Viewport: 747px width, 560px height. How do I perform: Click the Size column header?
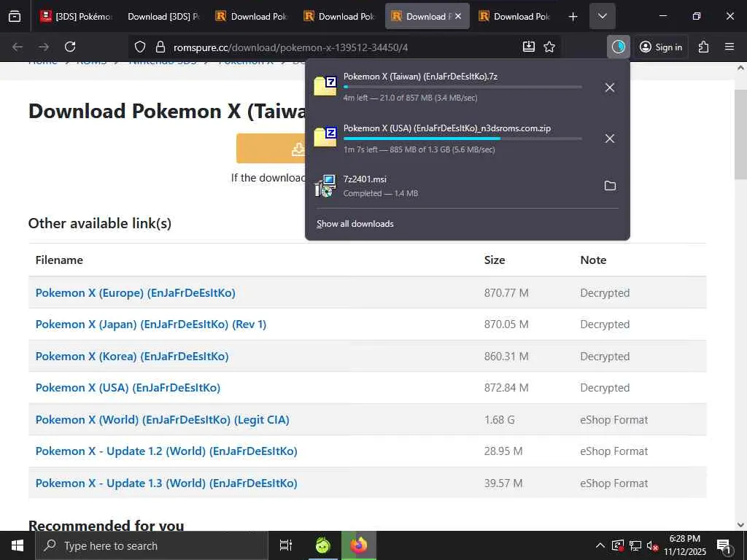point(495,260)
